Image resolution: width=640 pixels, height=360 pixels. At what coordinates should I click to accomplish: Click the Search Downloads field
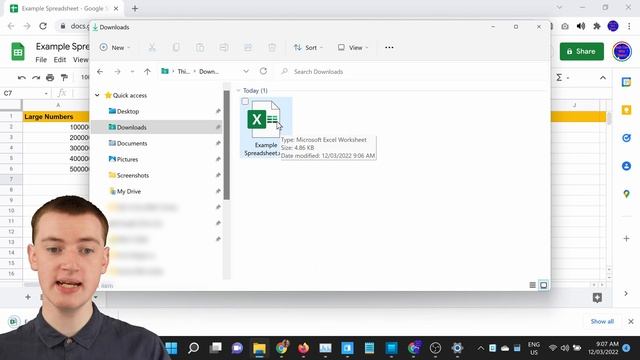412,71
